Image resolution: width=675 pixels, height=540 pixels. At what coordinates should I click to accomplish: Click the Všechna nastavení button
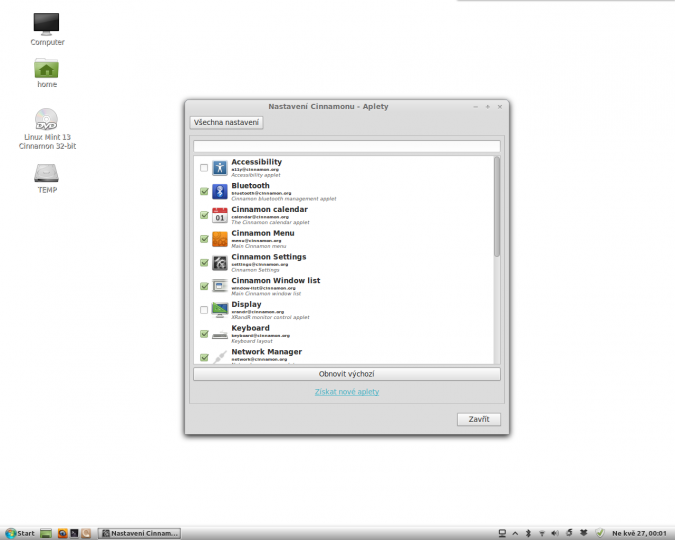click(226, 122)
